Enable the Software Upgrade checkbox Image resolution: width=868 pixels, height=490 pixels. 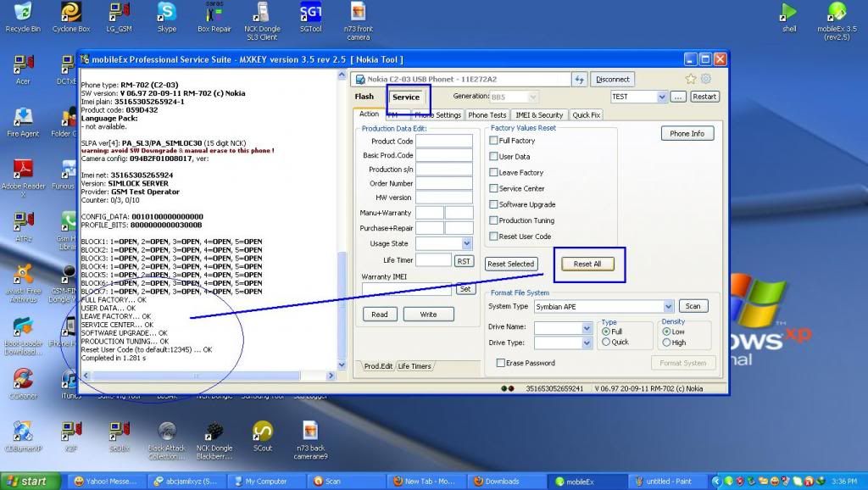click(x=493, y=204)
